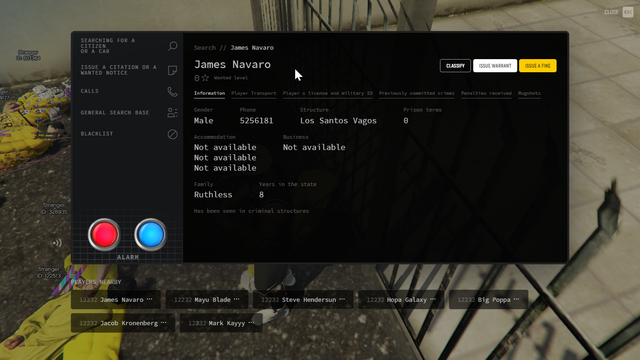Click the Los Santos Vagos structure value

pos(338,121)
